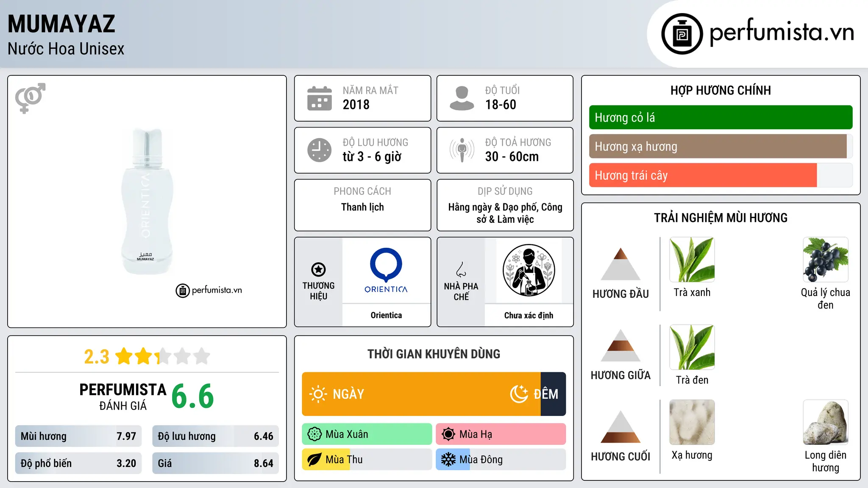
Task: Click the green 6.6 Perfumista score
Action: tap(193, 396)
